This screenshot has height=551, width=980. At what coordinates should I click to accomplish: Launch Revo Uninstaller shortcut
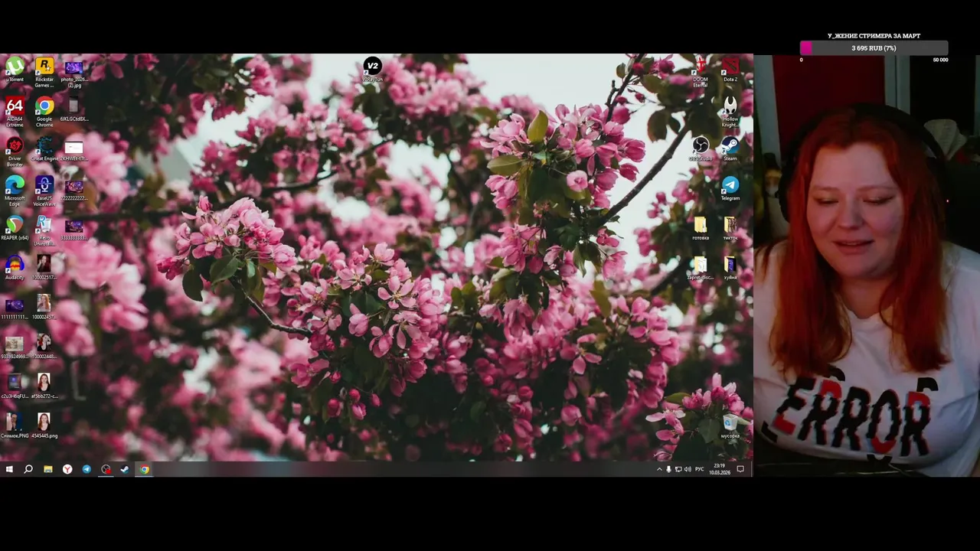[x=44, y=231]
